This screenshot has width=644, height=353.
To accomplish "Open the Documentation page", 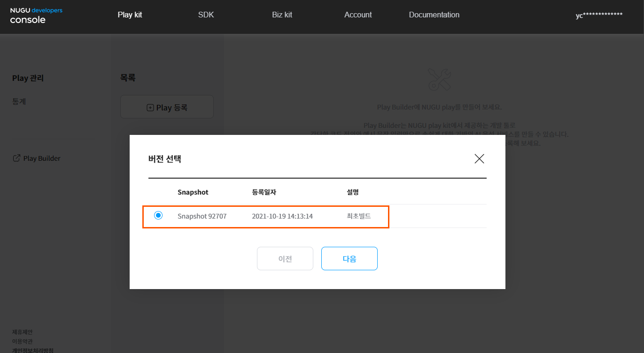I will pyautogui.click(x=434, y=15).
